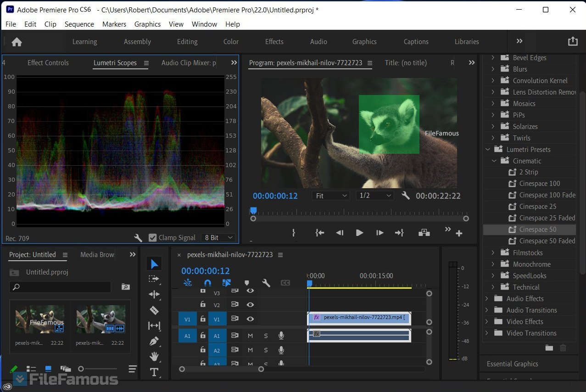Toggle V1 track output eye
This screenshot has height=392, width=586.
click(x=250, y=319)
